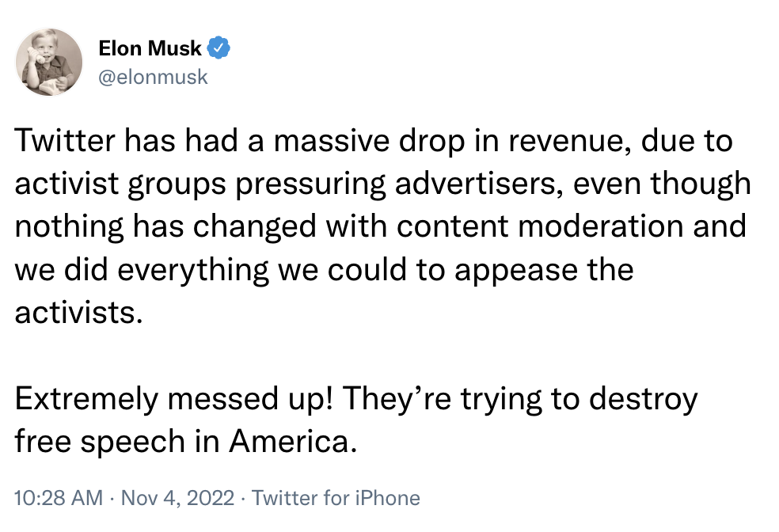Click the word "activists." ending first paragraph

[78, 310]
